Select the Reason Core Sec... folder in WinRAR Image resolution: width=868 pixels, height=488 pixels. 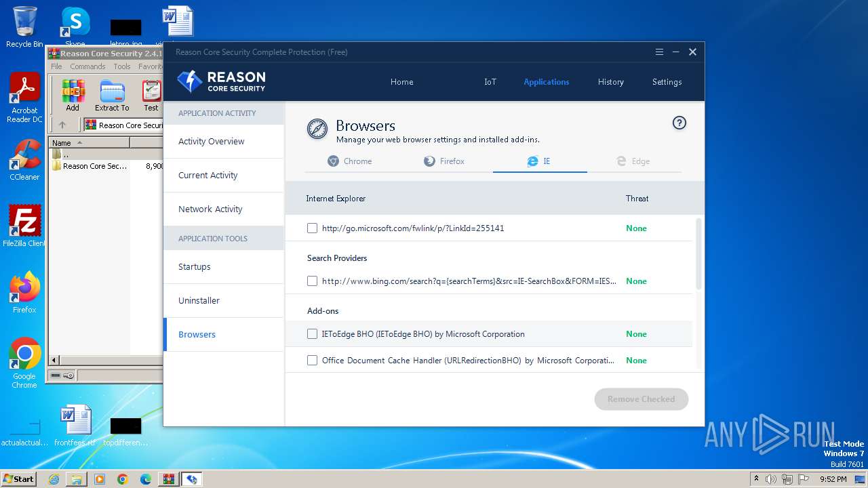(90, 166)
